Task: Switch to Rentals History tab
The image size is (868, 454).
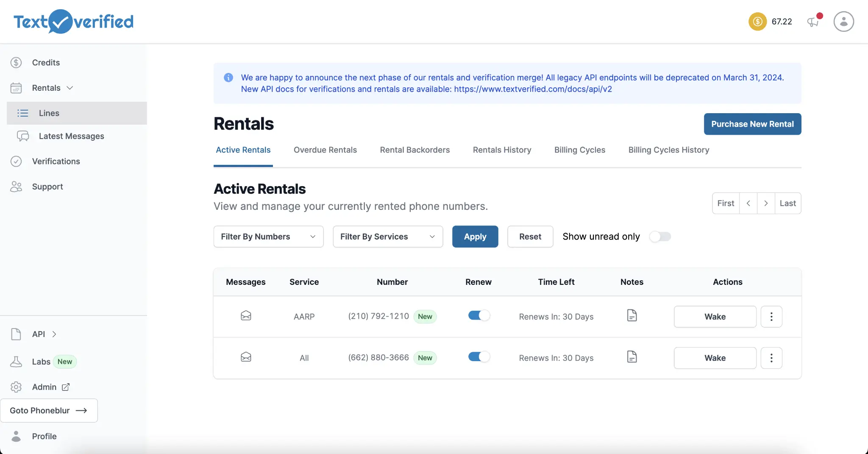Action: point(502,150)
